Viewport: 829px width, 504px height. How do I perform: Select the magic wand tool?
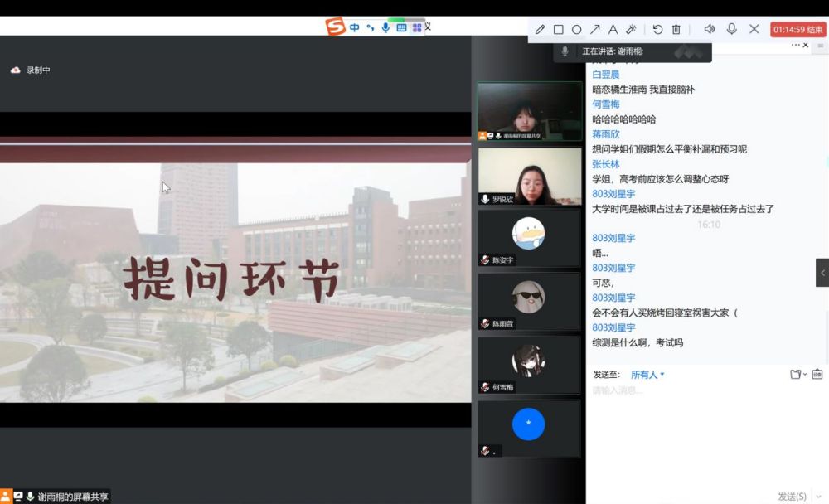631,29
